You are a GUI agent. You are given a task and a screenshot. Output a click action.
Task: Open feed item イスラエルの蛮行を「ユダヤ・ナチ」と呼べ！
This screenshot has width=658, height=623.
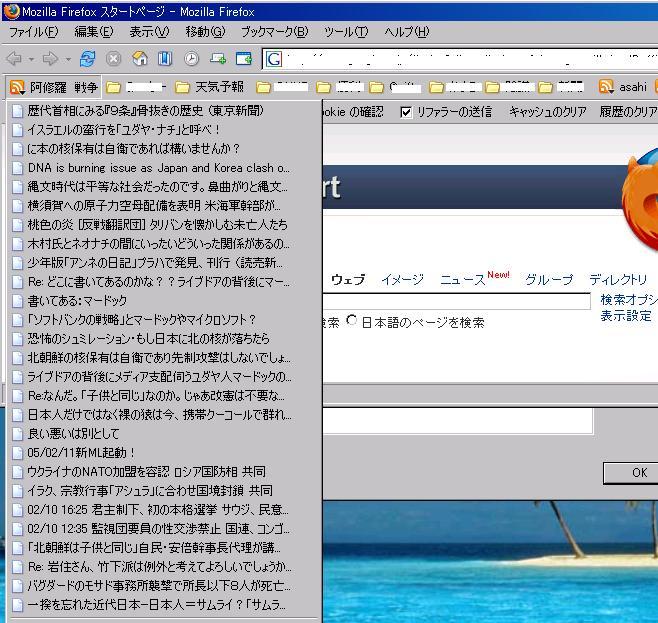pos(164,130)
